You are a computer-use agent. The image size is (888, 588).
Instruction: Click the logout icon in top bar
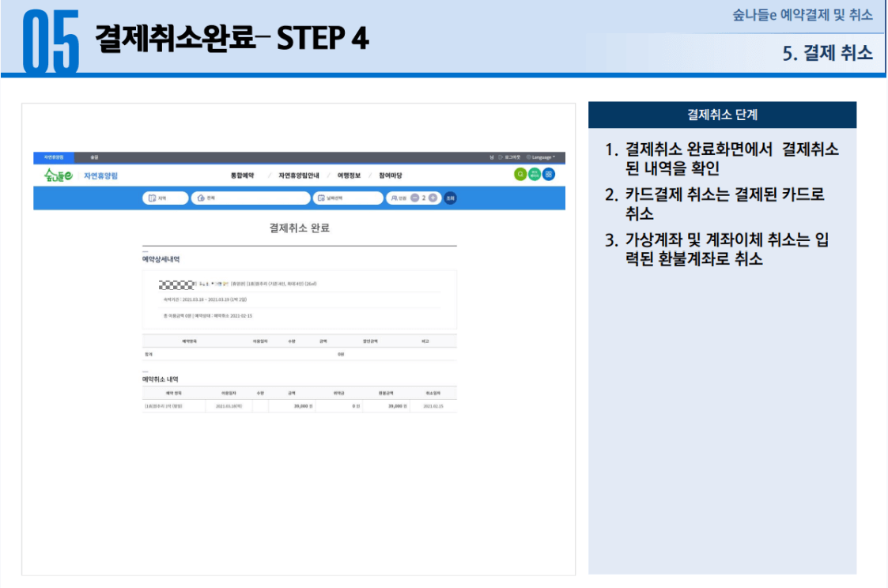[501, 157]
